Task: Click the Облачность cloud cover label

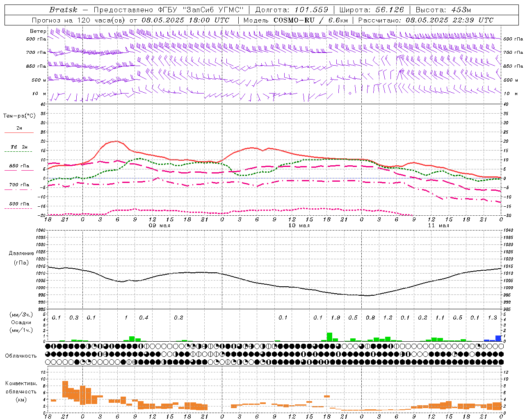Action: pos(21,356)
